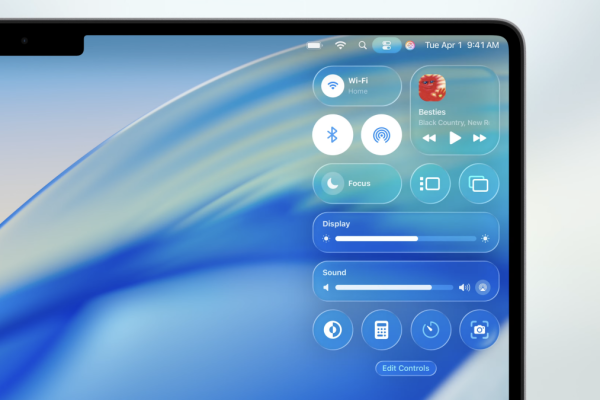Screen dimensions: 600x400
Task: Open Sound settings label
Action: tap(334, 273)
